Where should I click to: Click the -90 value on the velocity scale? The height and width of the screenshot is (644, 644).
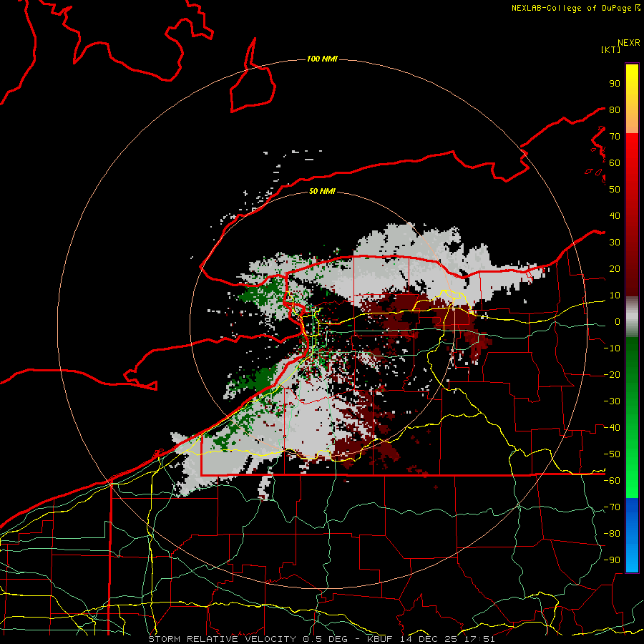tap(612, 560)
